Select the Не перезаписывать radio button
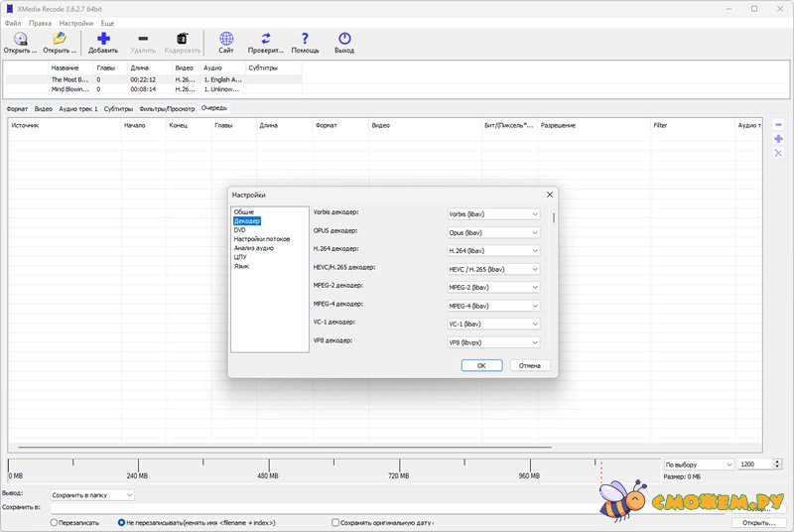The height and width of the screenshot is (532, 794). (x=122, y=522)
